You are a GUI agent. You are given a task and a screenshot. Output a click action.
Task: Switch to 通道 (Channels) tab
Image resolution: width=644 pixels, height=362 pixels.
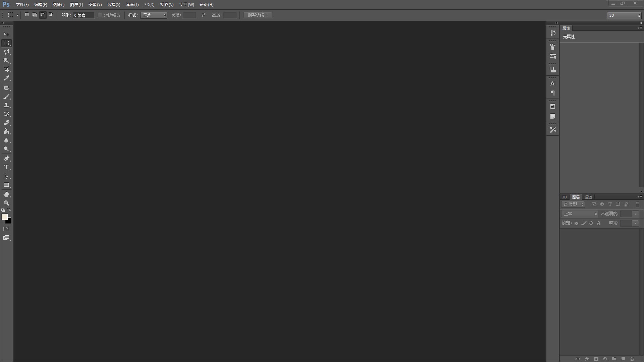(x=588, y=197)
